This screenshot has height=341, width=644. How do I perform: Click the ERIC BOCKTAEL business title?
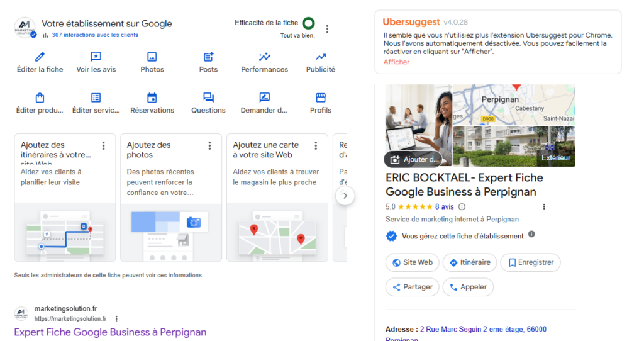[x=464, y=184]
